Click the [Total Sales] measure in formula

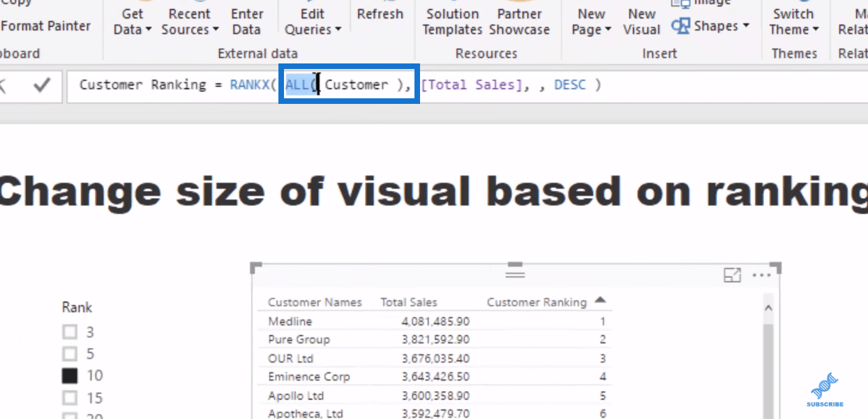471,85
